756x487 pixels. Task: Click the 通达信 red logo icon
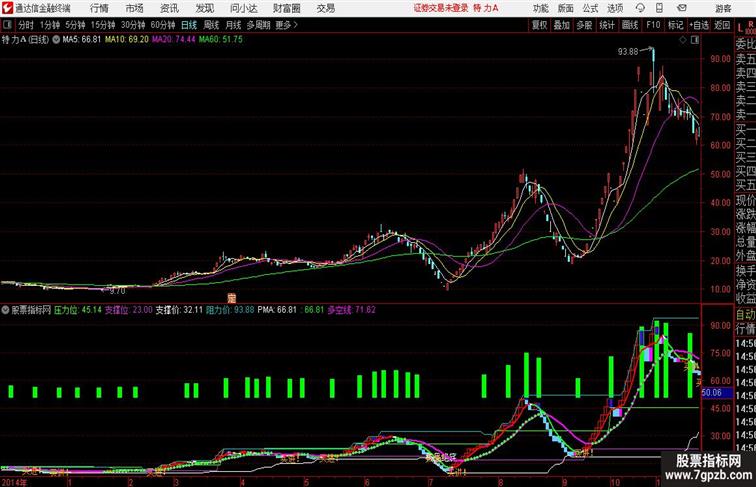pyautogui.click(x=8, y=8)
